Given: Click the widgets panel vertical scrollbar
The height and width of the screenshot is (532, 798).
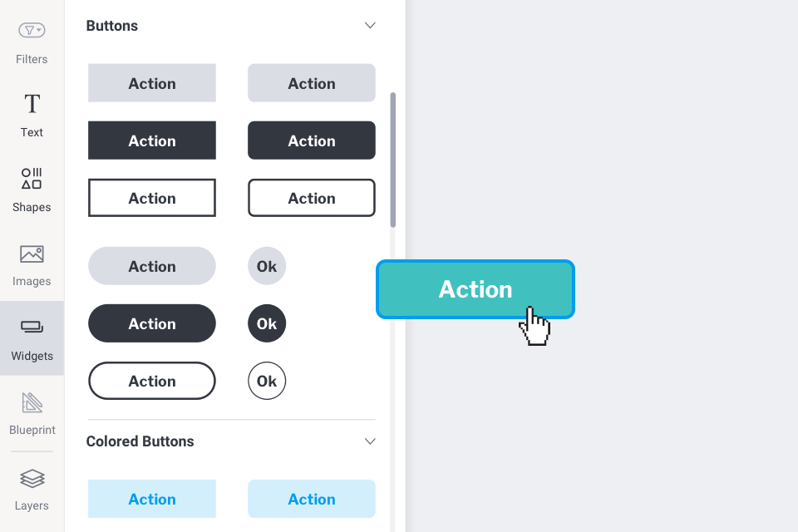Looking at the screenshot, I should coord(393,160).
